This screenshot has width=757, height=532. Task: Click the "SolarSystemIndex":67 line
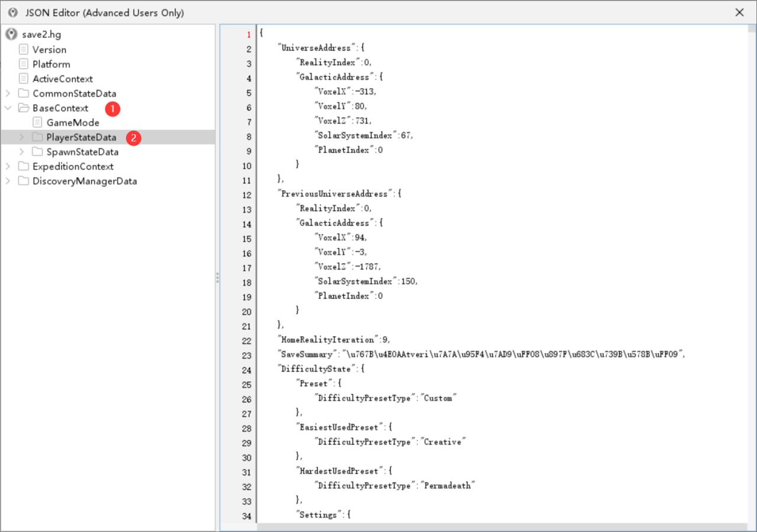coord(364,135)
